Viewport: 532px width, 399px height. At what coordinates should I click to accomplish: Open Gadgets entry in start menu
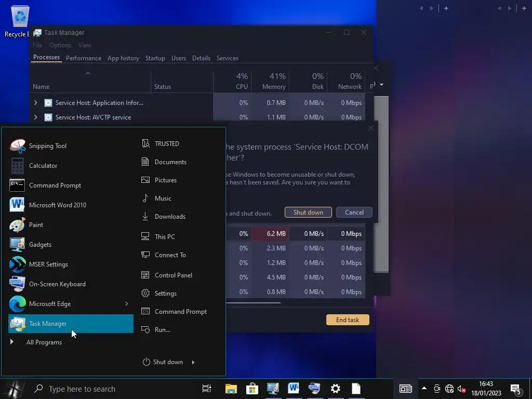pyautogui.click(x=71, y=244)
